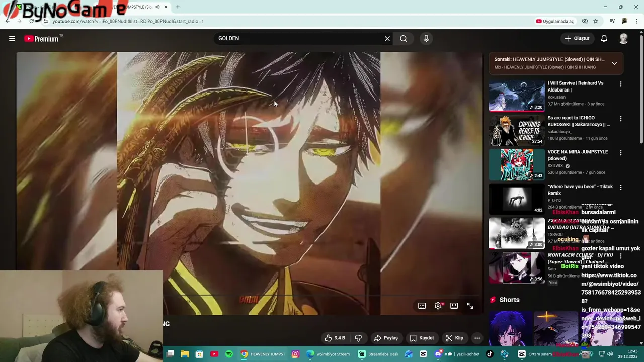Mute the tab via speaker icon
Viewport: 644px width, 362px height.
click(157, 7)
